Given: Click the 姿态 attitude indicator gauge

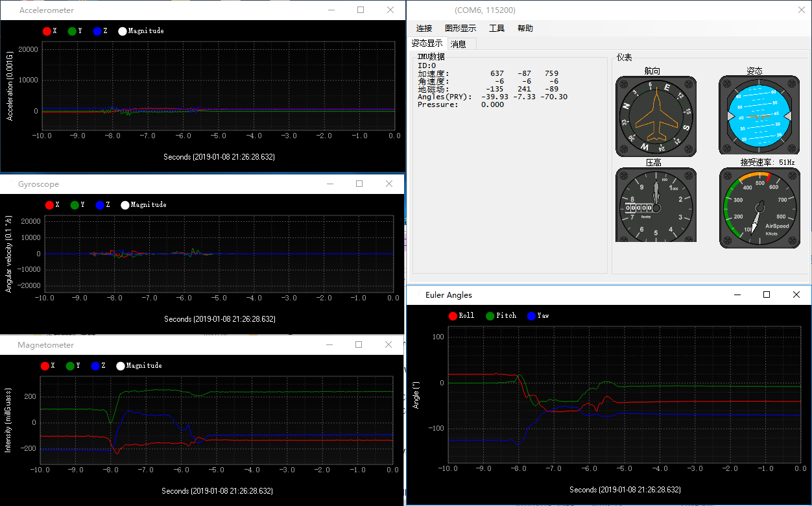Looking at the screenshot, I should (x=760, y=115).
